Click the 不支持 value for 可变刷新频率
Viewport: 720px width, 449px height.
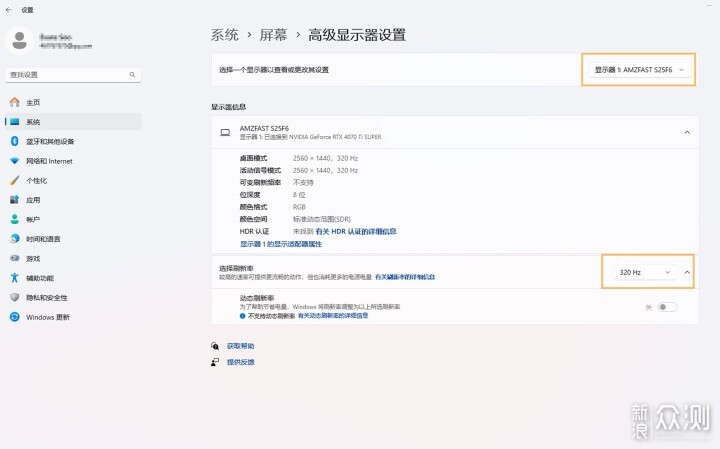(x=303, y=182)
